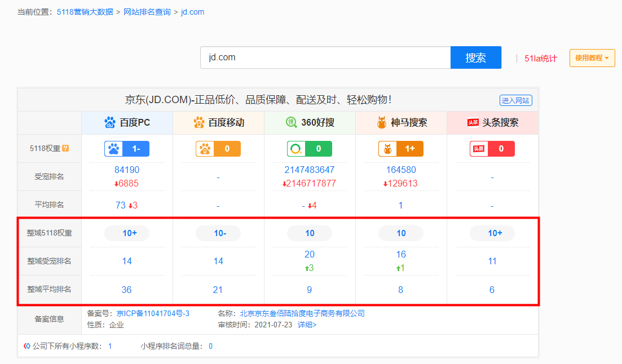Click whole-domain average rank 21
Viewport: 622px width, 364px height.
(x=218, y=290)
